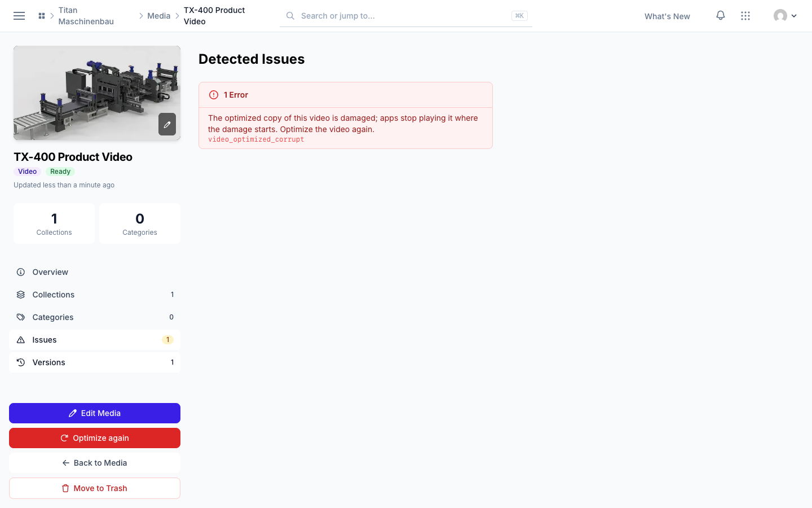Open the What's New link
812x508 pixels.
pyautogui.click(x=667, y=16)
